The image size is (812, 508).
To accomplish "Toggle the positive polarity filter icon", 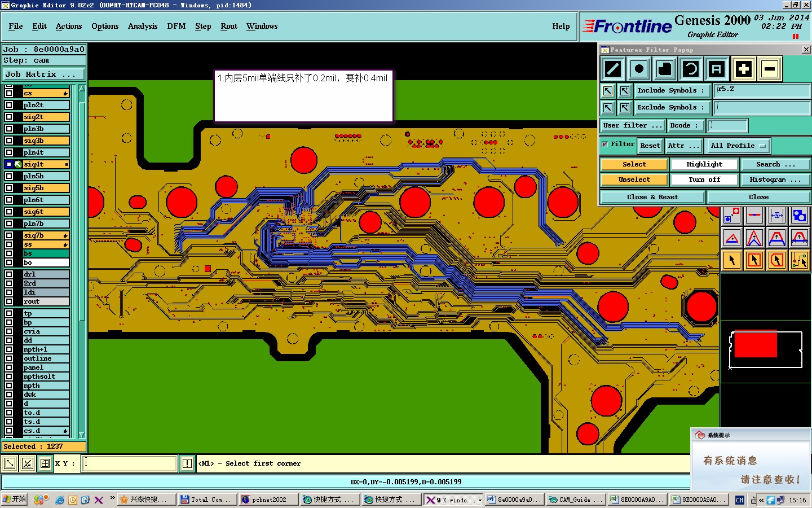I will click(x=744, y=69).
